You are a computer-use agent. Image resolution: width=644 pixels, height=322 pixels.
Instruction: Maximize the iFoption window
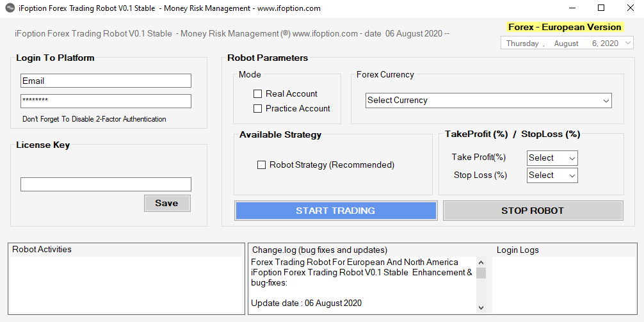point(601,8)
